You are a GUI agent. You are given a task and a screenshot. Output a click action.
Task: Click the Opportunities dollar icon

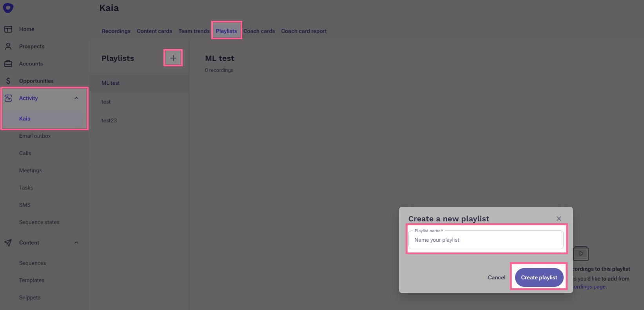click(x=8, y=81)
